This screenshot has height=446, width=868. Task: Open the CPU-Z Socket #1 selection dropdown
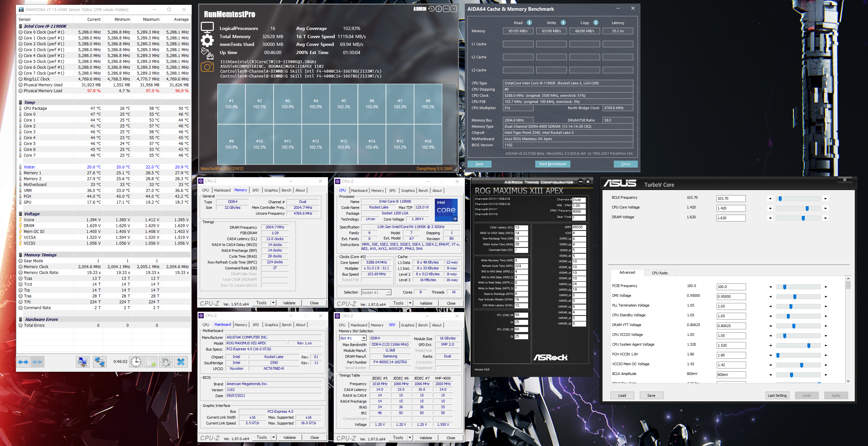388,293
